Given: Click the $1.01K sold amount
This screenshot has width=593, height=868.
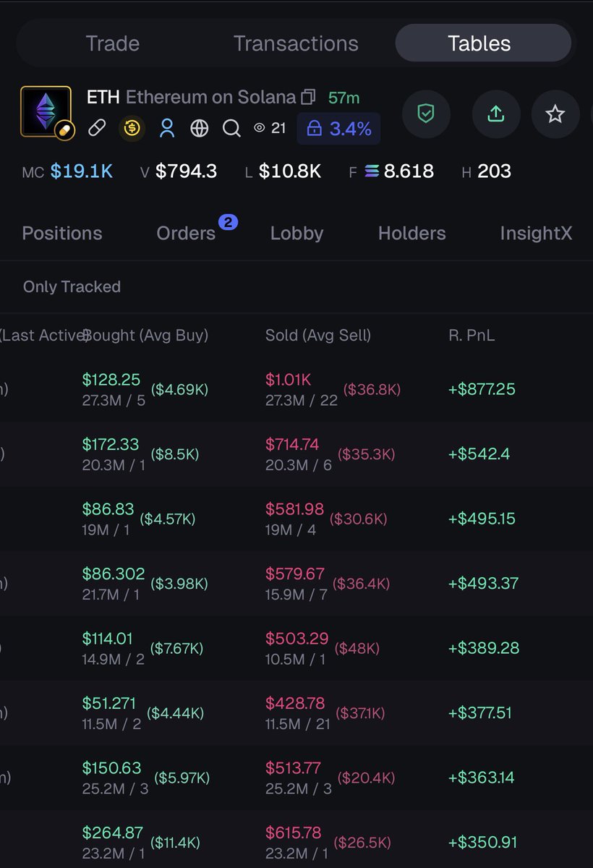Looking at the screenshot, I should click(288, 380).
